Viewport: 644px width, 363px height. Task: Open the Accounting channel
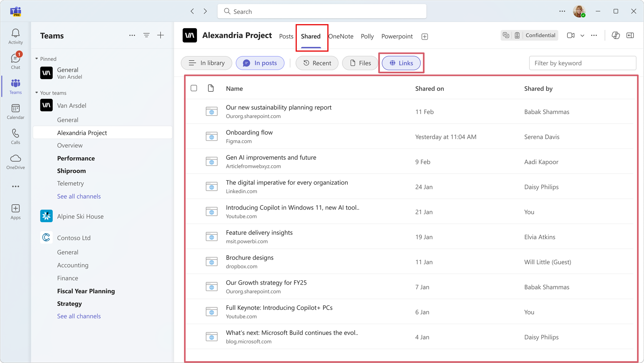coord(73,265)
